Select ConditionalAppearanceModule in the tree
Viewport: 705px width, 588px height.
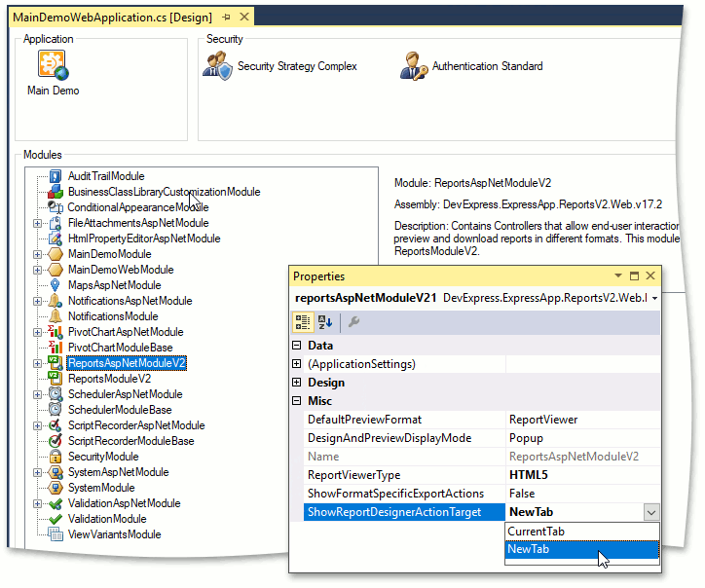138,207
